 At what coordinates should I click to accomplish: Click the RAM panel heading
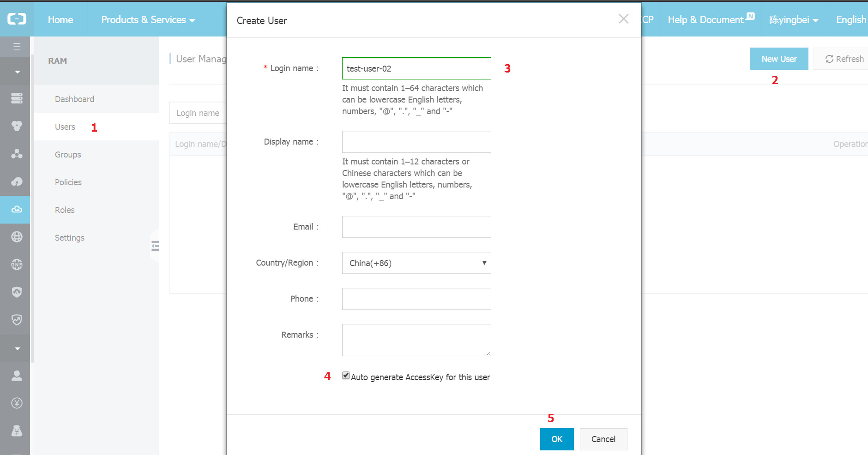click(58, 61)
